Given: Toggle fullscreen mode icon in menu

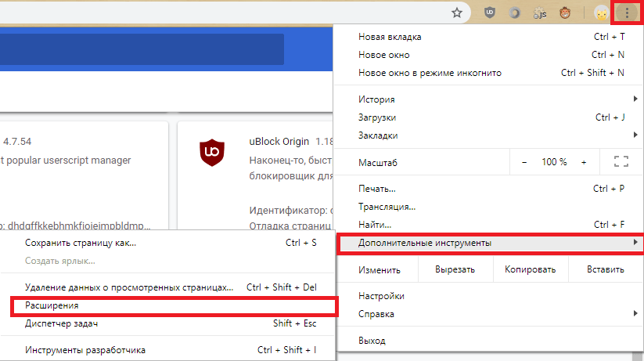Looking at the screenshot, I should [621, 161].
